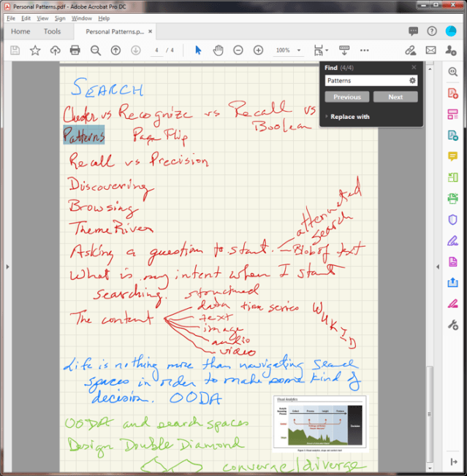467x476 pixels.
Task: Send the file by email envelope icon
Action: pyautogui.click(x=430, y=50)
